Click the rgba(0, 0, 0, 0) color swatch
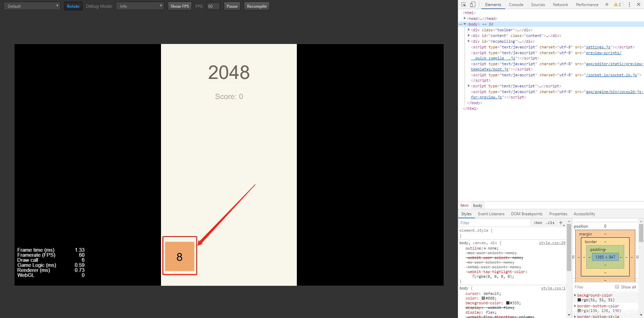This screenshot has height=318, width=644. pos(474,276)
